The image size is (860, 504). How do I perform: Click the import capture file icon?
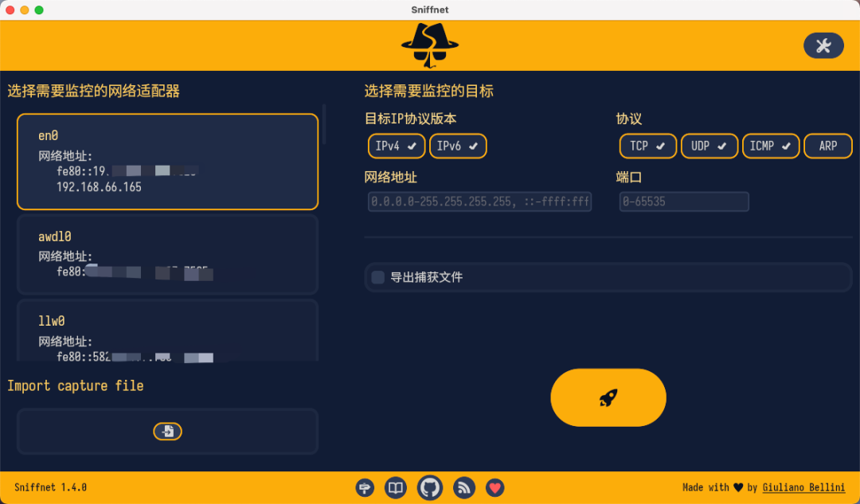point(167,432)
